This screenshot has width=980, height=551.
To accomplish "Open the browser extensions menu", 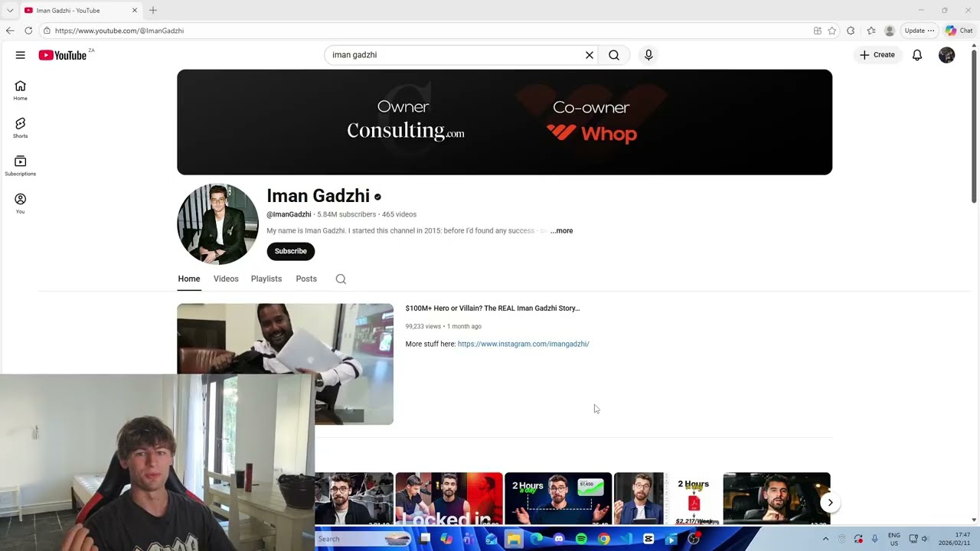I will click(x=851, y=31).
